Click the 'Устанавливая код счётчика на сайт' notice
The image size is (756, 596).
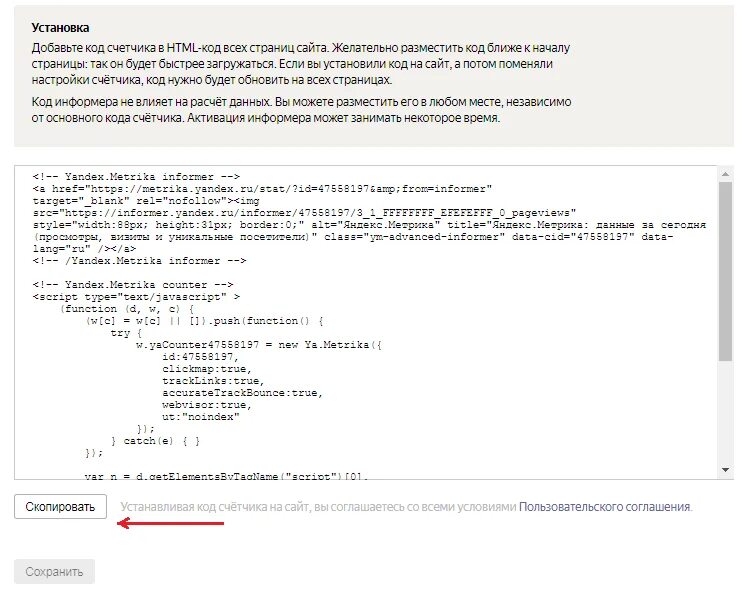319,507
